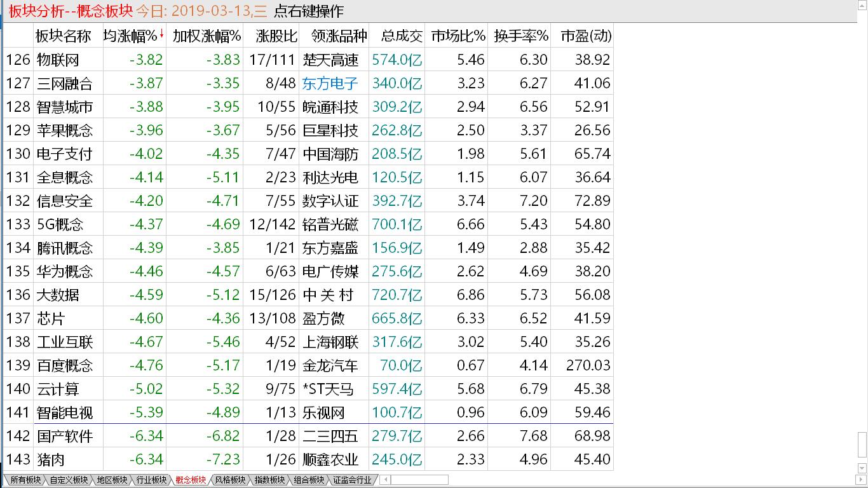
Task: Open the 地区板块 tab
Action: click(x=112, y=480)
